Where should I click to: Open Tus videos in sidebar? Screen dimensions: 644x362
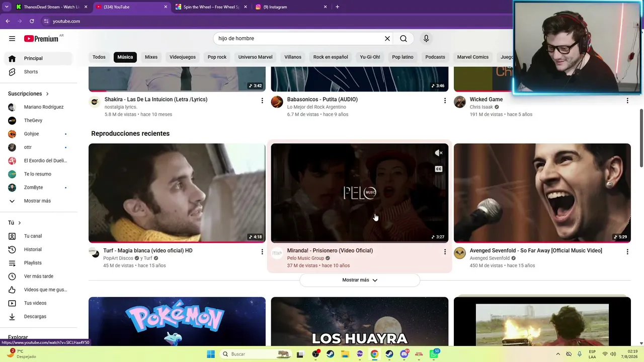[39, 303]
